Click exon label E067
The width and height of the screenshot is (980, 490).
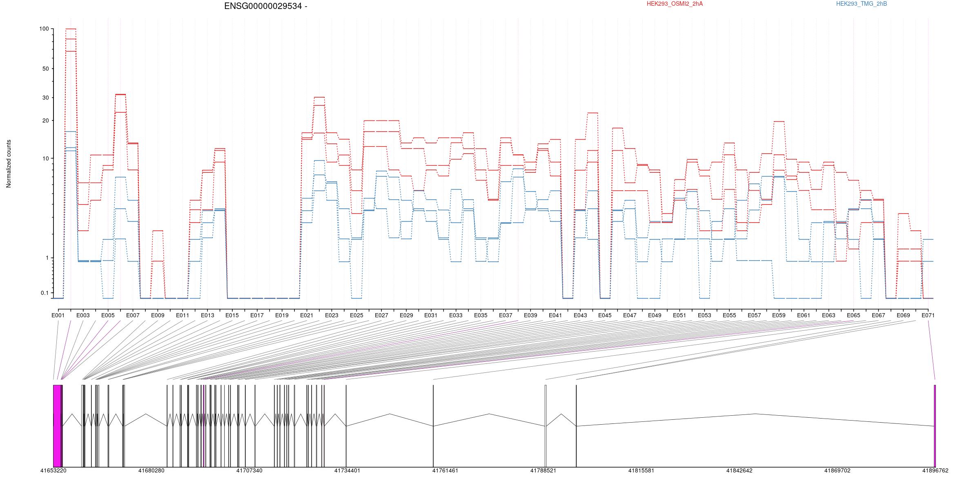pos(878,315)
